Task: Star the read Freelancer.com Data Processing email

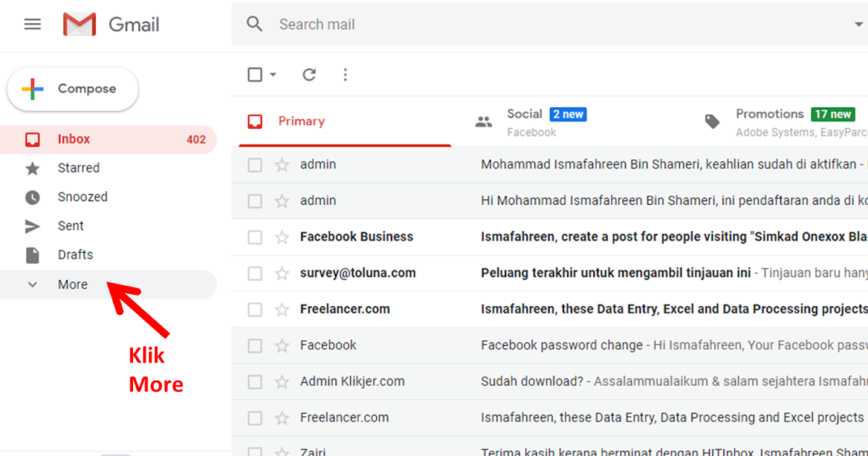Action: pos(282,418)
